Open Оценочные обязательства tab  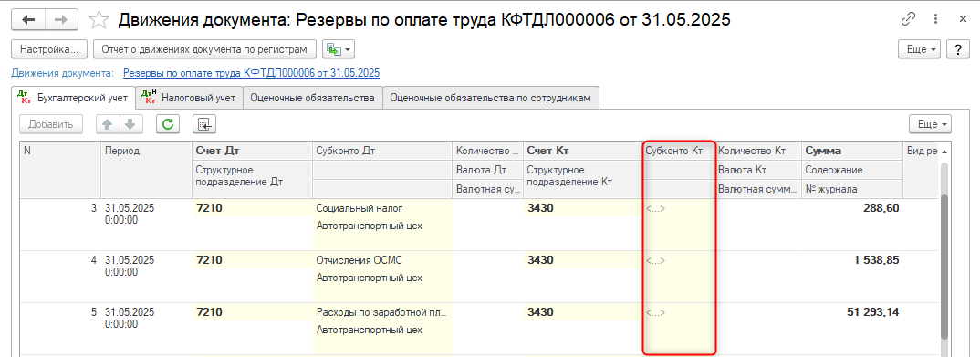(x=312, y=98)
